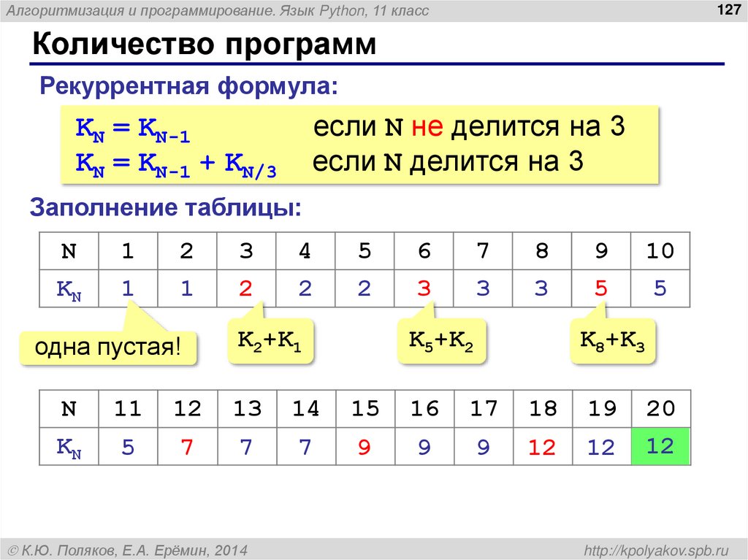The height and width of the screenshot is (560, 748).
Task: Click the green highlighted cell with value 12
Action: (660, 445)
